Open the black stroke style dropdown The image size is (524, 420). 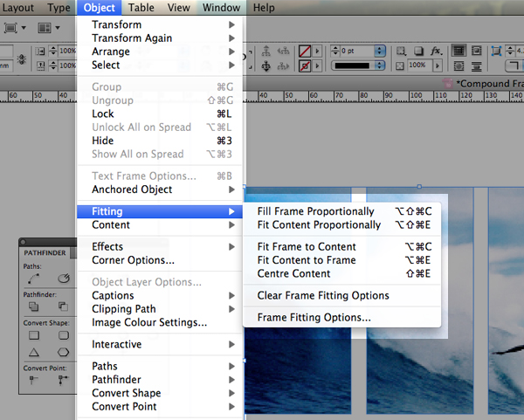pos(358,65)
